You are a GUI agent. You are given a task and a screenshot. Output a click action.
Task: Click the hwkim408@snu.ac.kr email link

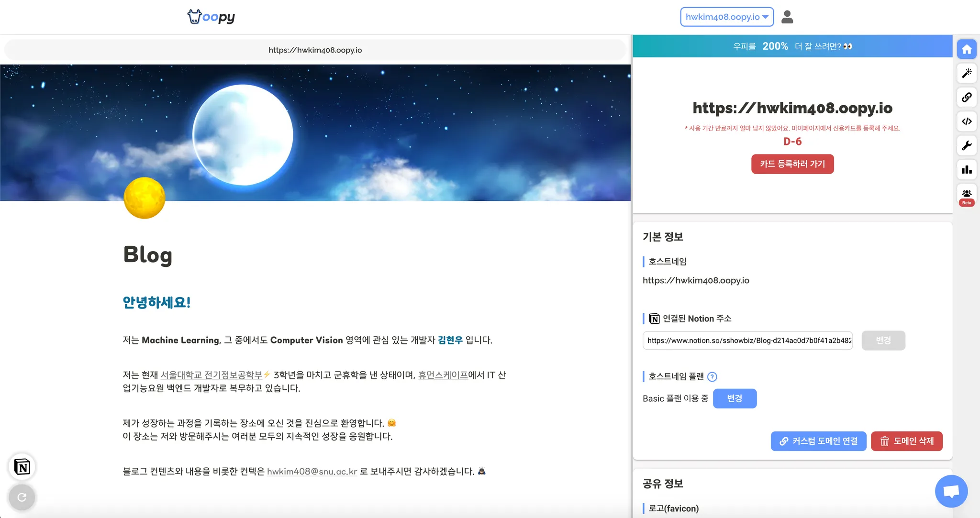point(312,472)
